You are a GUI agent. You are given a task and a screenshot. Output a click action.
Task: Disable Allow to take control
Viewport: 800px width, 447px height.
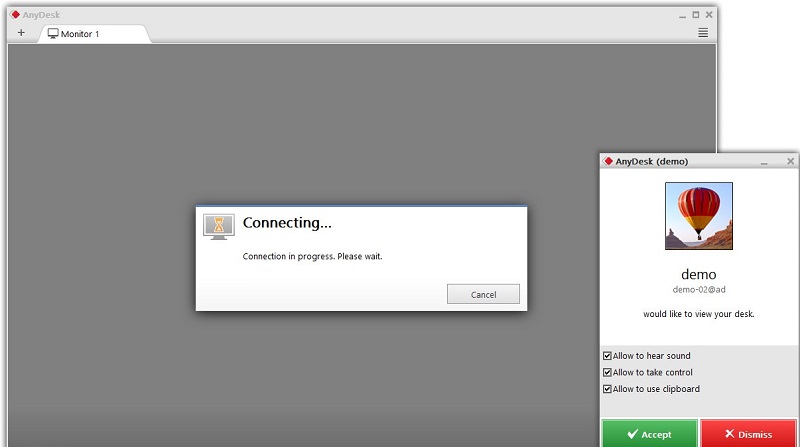click(607, 372)
